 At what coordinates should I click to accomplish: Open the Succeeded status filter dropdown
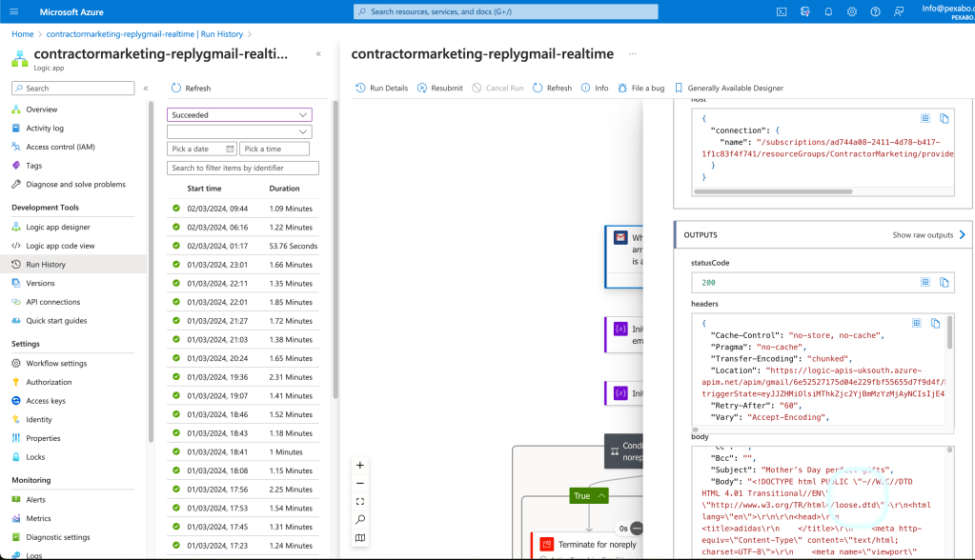click(239, 115)
